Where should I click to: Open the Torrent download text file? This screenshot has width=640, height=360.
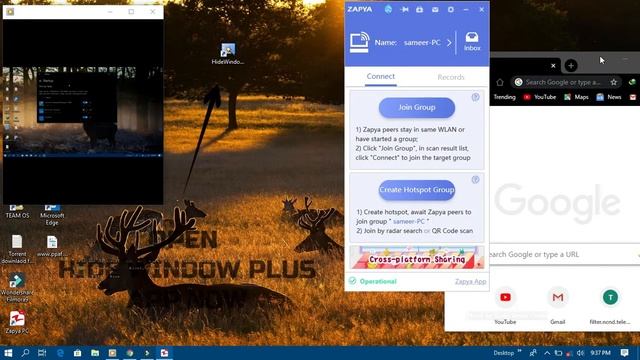pyautogui.click(x=17, y=249)
